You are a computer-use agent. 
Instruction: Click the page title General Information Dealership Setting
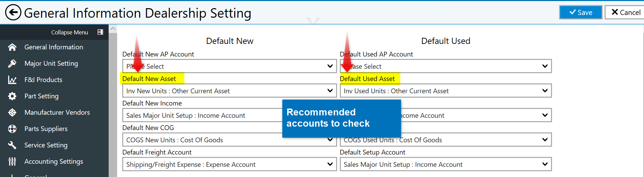click(137, 13)
